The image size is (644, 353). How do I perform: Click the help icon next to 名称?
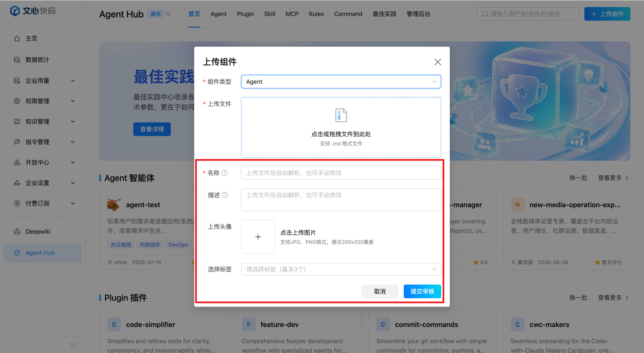(x=224, y=173)
